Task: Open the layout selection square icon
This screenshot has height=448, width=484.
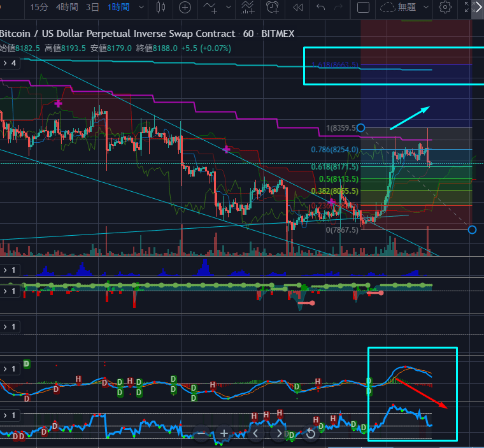Action: coord(363,7)
